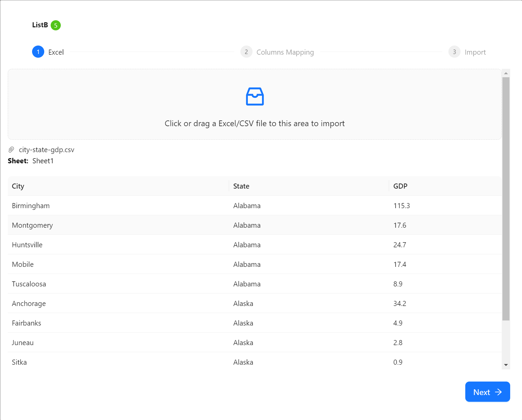Image resolution: width=522 pixels, height=420 pixels.
Task: Click the scrollbar up arrow
Action: click(506, 73)
